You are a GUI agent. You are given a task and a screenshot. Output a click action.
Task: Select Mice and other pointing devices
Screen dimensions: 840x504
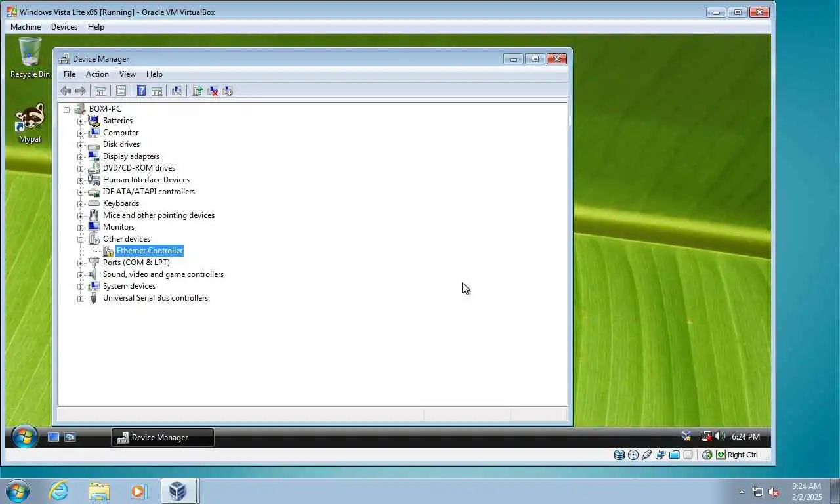click(159, 215)
